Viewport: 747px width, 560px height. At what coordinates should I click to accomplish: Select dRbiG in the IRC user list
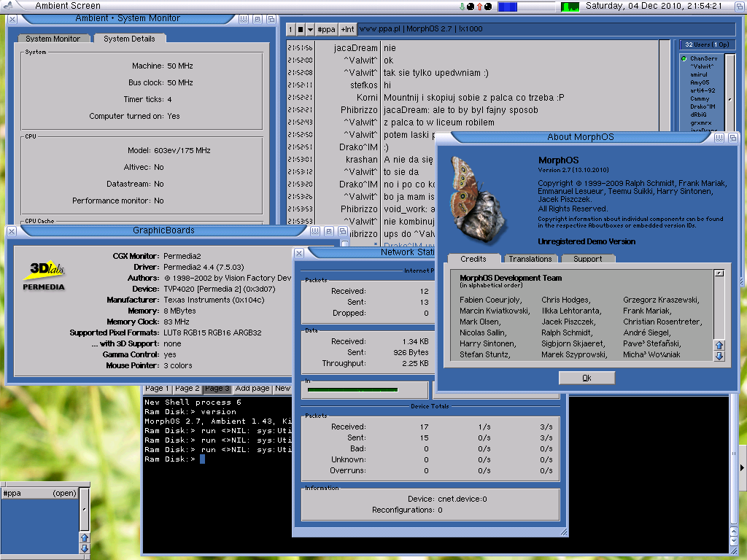click(698, 114)
